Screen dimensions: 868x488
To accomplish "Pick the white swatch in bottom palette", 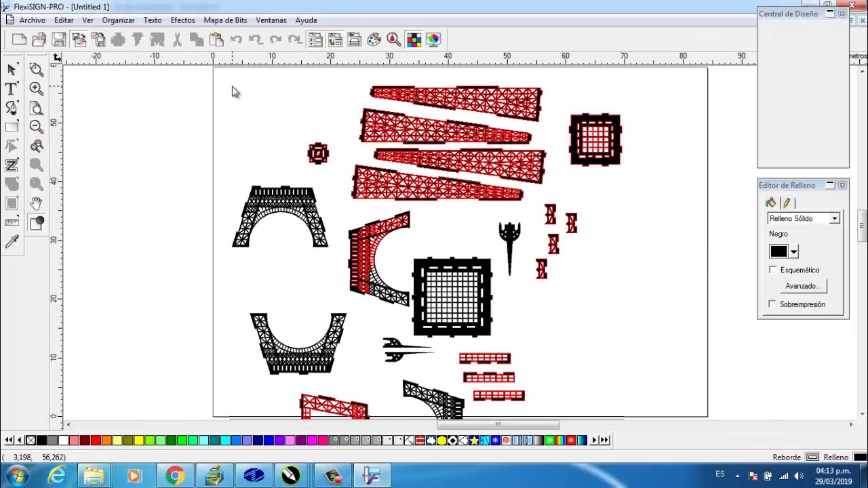I will coord(63,441).
